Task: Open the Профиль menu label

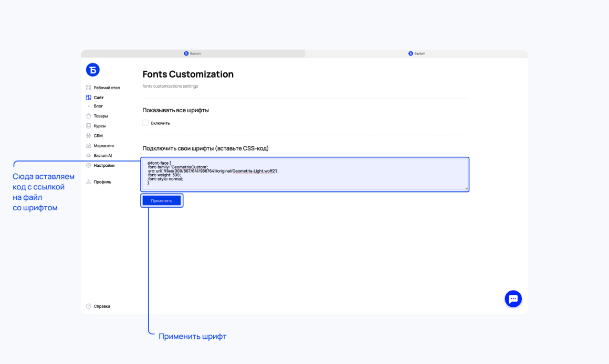Action: [102, 181]
